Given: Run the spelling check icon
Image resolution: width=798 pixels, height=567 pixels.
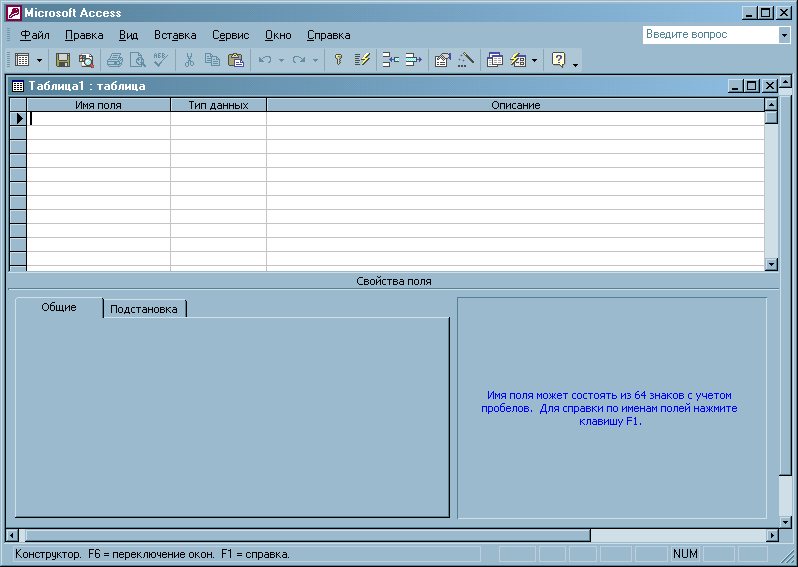Looking at the screenshot, I should (161, 60).
